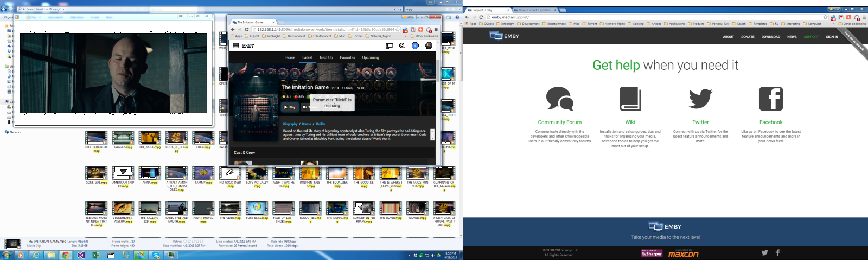Select the AMERICAN_SNIPER.mpg file thumbnail
This screenshot has width=868, height=260.
pos(123,173)
